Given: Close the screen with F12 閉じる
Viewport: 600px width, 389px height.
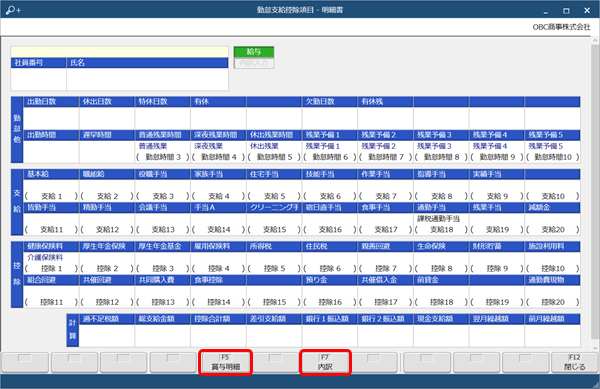Looking at the screenshot, I should [x=574, y=362].
